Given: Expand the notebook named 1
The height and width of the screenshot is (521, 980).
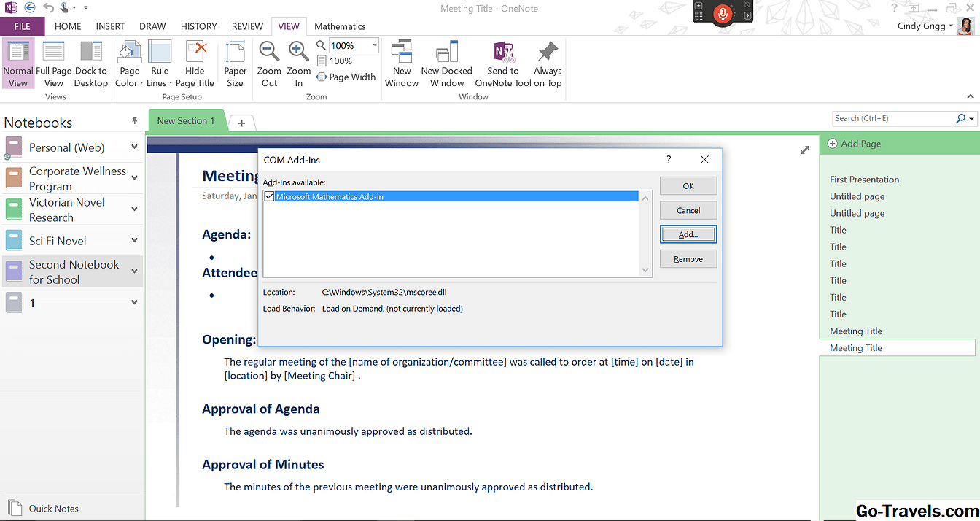Looking at the screenshot, I should coord(134,302).
